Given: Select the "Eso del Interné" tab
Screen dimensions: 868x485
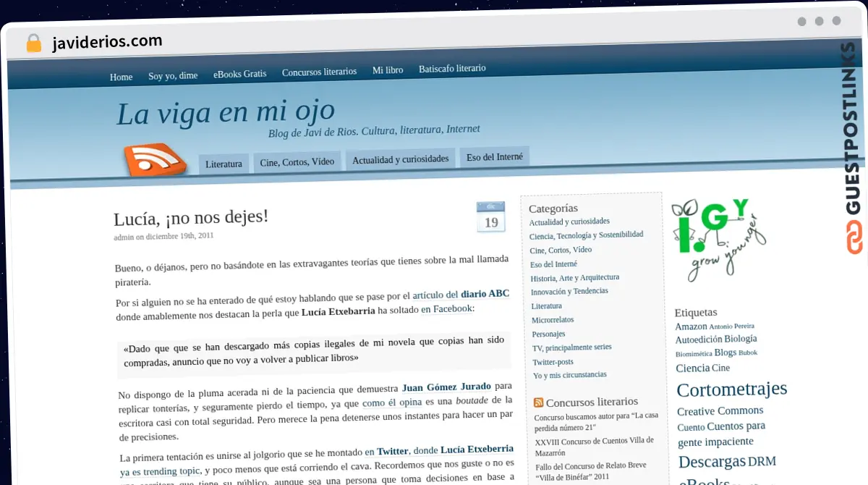Looking at the screenshot, I should 494,156.
